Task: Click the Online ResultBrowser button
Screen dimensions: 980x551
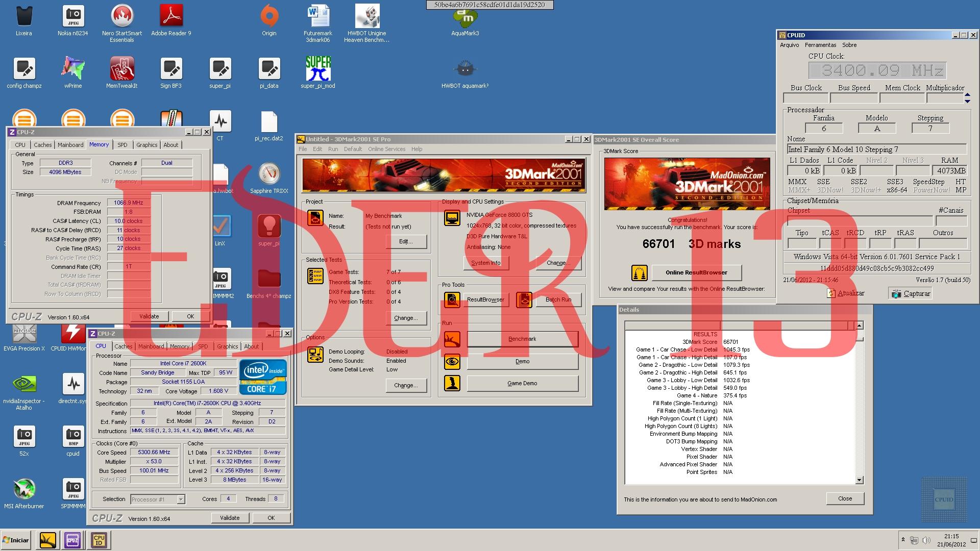Action: point(696,272)
